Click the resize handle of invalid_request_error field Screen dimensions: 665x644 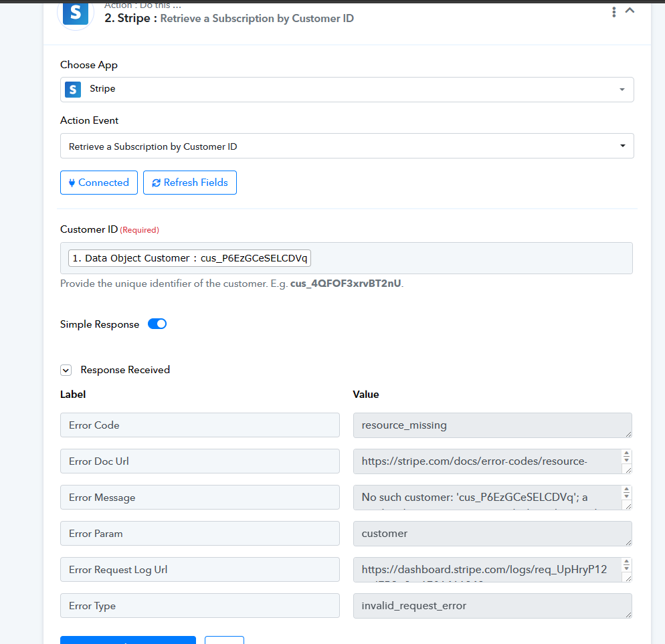point(628,615)
